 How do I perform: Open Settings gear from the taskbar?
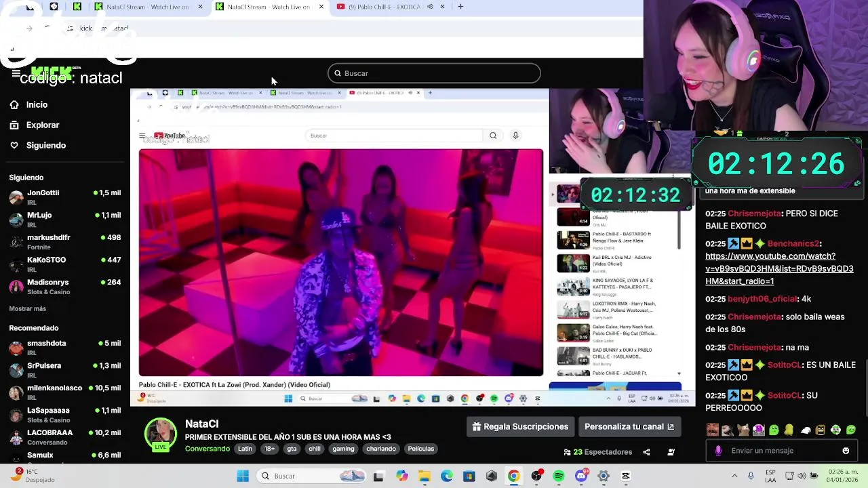[604, 476]
